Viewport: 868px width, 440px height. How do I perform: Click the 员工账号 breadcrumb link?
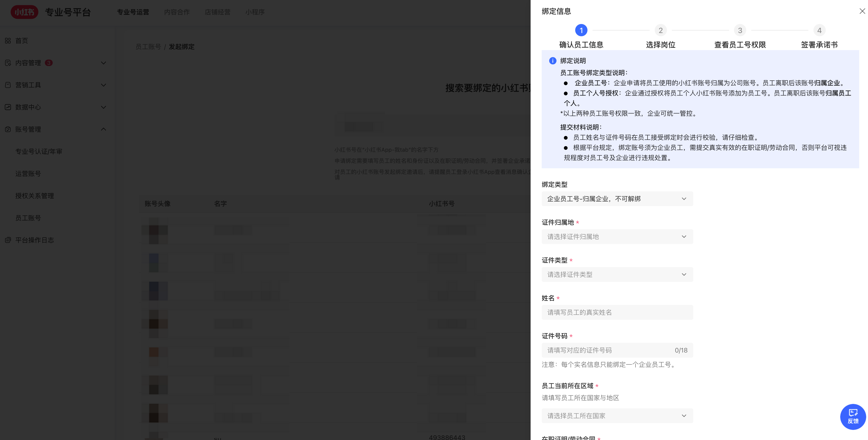(x=148, y=46)
